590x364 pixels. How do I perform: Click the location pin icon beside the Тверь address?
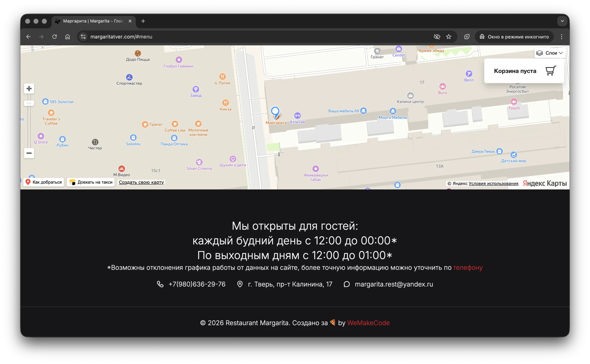[240, 284]
